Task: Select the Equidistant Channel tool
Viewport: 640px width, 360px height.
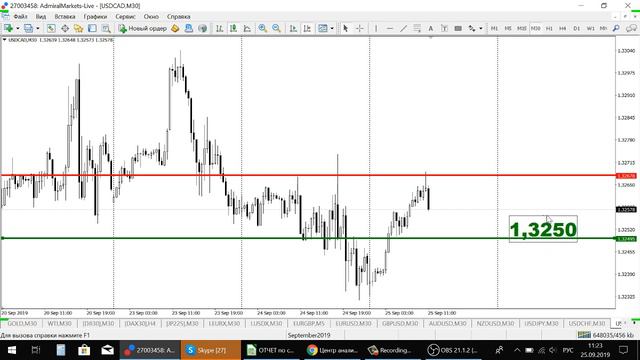Action: (x=417, y=28)
